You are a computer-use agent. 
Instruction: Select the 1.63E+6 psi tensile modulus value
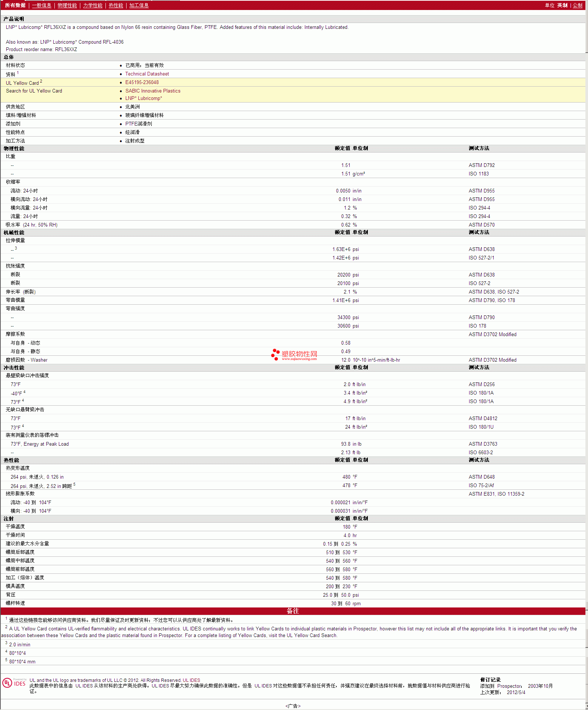pos(345,249)
